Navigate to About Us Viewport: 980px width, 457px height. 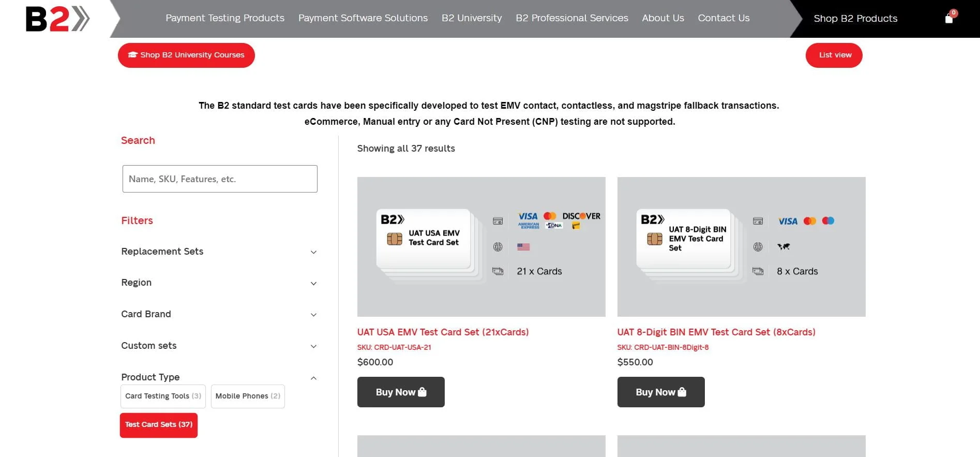point(663,18)
